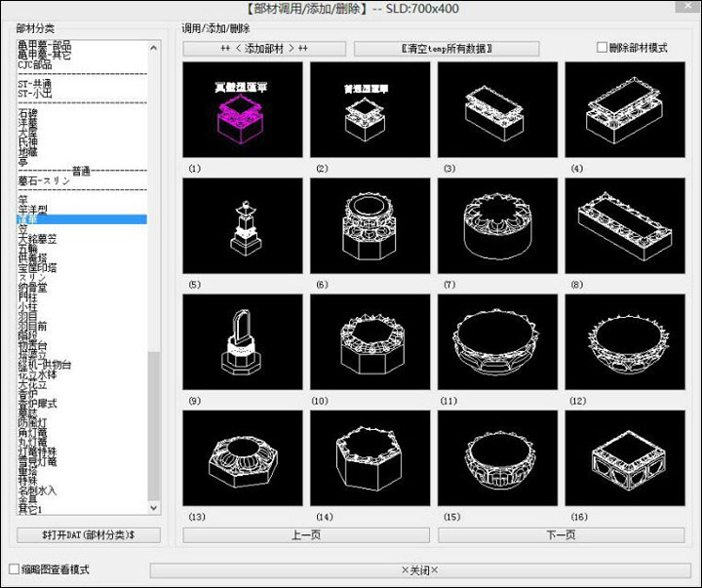The image size is (702, 588).
Task: Choose the 宝筐印塔 category
Action: 37,268
